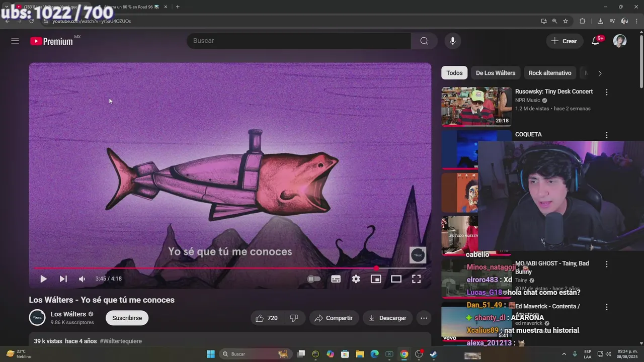Enter full screen mode

click(417, 279)
